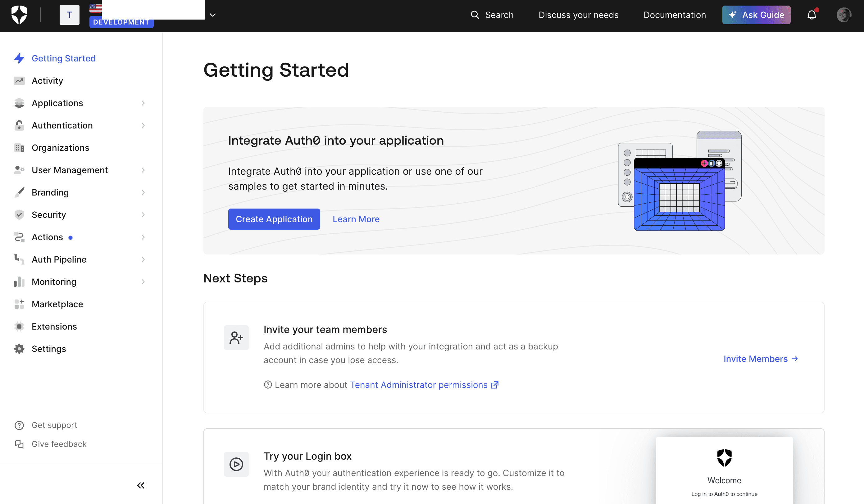Click the Ask Guide button
Viewport: 864px width, 504px height.
point(756,15)
